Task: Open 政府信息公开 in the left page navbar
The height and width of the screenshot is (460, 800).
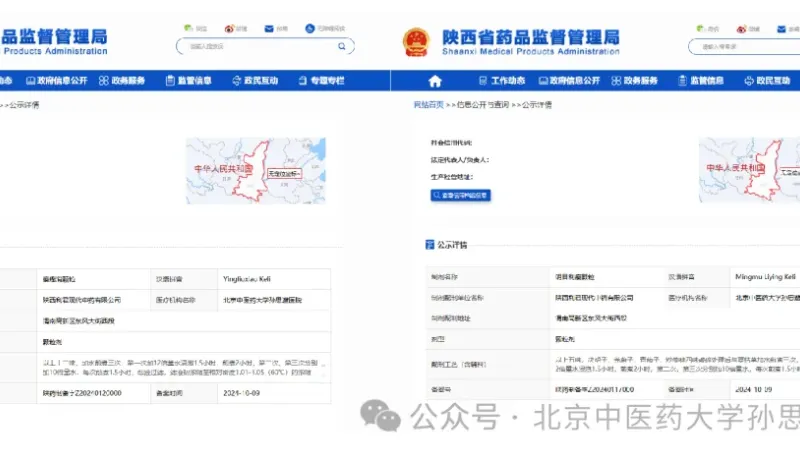Action: (x=57, y=81)
